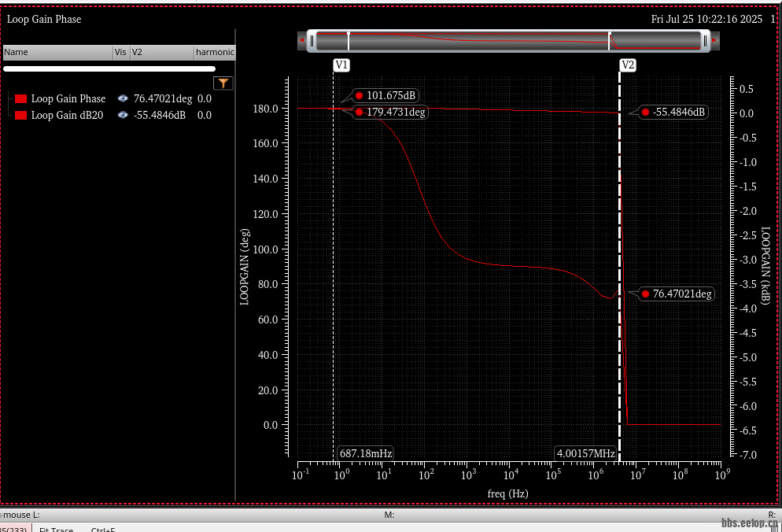Screen dimensions: 782x532
Task: Select the LOOPGAIN (deg) left axis label
Action: pos(245,267)
